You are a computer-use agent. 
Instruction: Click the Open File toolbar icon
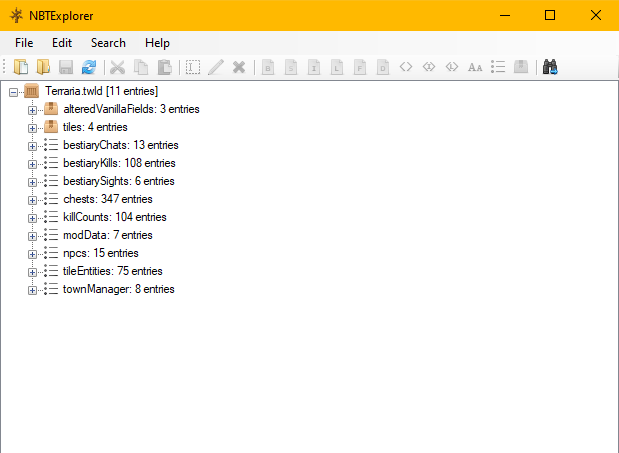click(x=21, y=67)
